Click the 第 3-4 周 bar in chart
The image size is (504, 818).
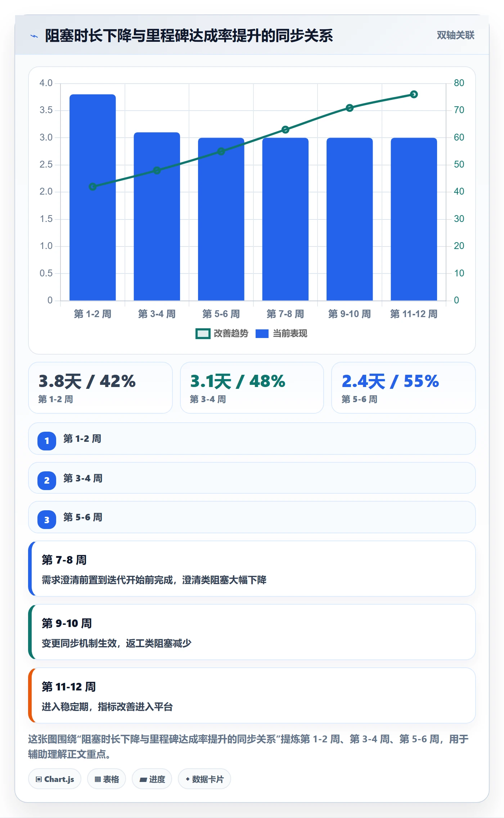point(157,216)
